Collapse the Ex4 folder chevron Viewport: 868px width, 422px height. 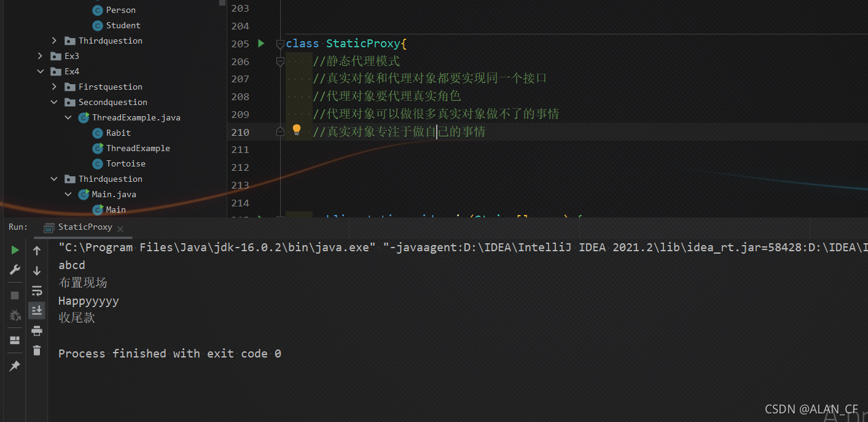point(41,71)
